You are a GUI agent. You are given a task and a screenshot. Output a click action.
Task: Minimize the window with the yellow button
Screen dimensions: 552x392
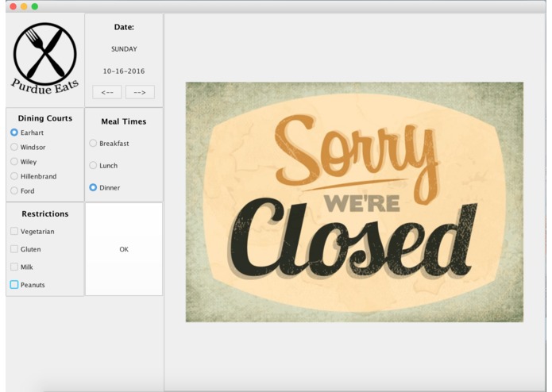click(24, 6)
